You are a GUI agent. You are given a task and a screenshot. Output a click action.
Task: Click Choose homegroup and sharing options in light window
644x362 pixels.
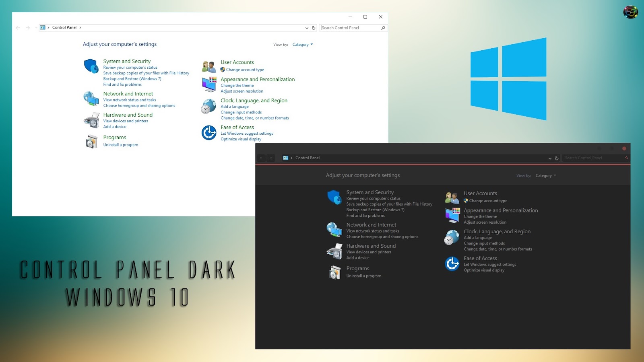(139, 106)
